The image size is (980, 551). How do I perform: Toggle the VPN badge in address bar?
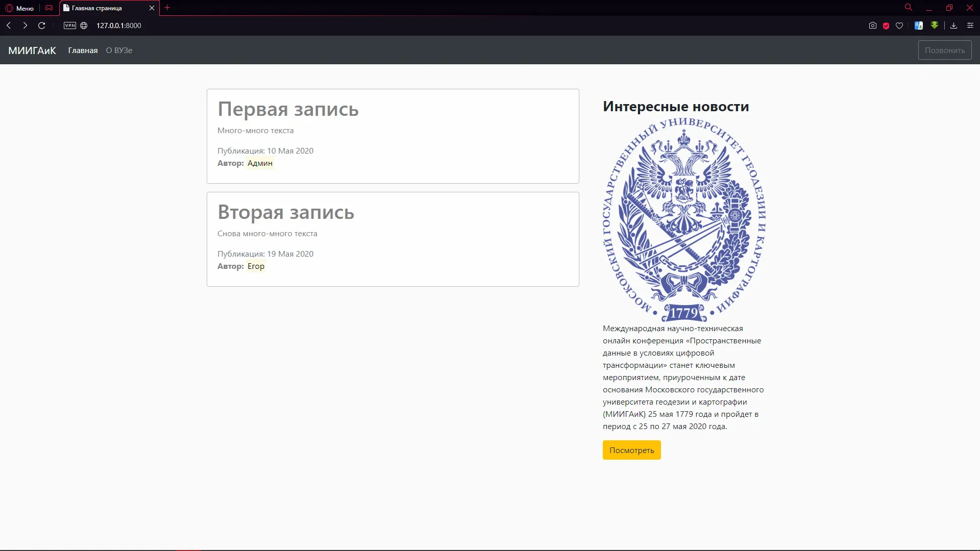[x=70, y=26]
